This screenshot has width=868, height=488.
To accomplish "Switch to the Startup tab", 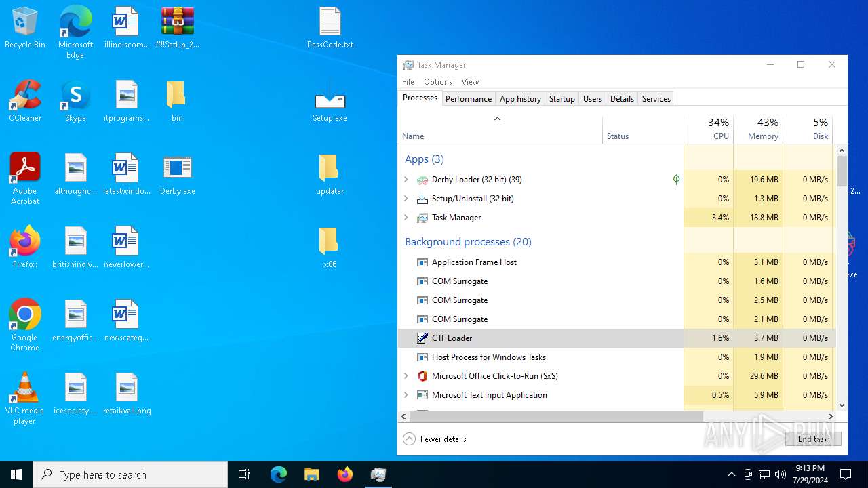I will click(x=562, y=99).
